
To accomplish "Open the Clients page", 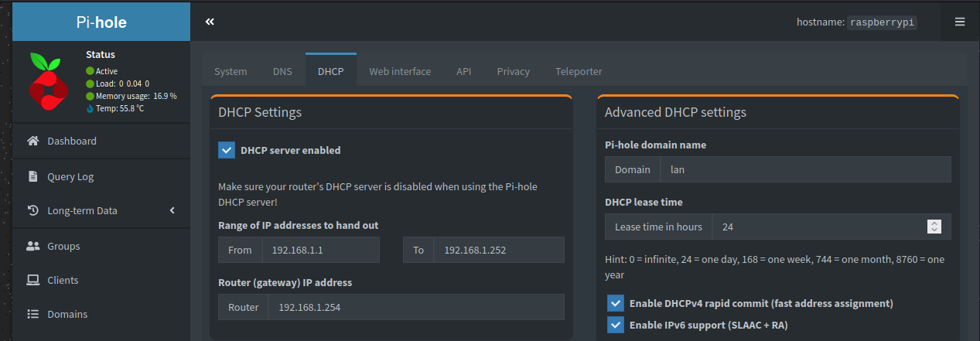I will (x=101, y=280).
